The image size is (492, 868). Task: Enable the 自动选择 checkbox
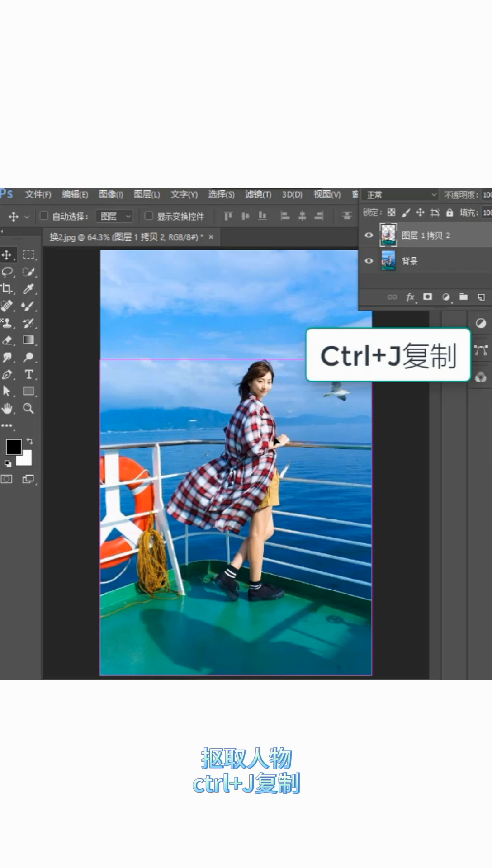click(44, 216)
